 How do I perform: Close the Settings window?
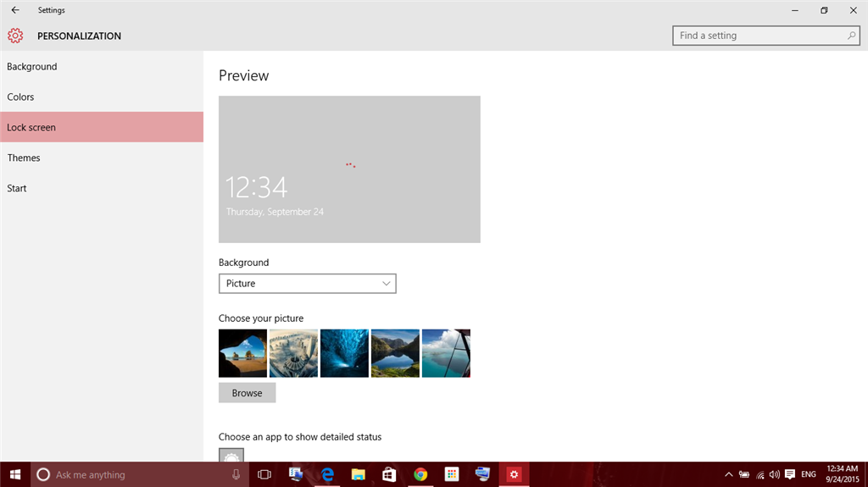(853, 10)
